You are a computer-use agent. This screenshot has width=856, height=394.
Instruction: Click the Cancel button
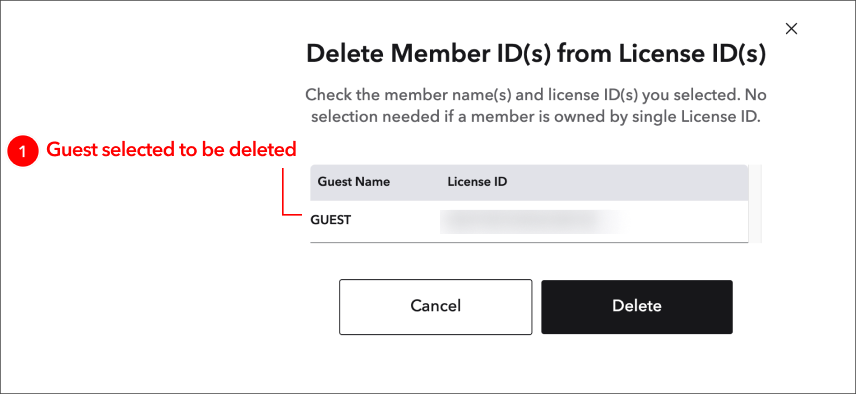click(435, 307)
